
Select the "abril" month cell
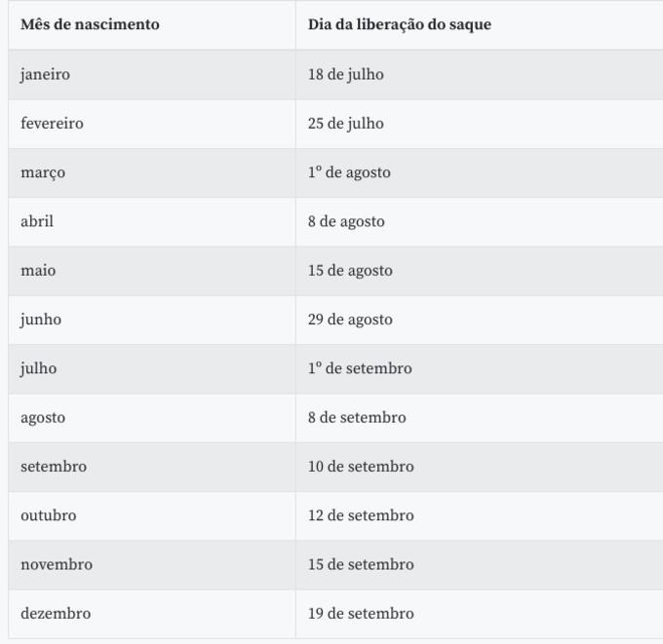click(x=37, y=221)
